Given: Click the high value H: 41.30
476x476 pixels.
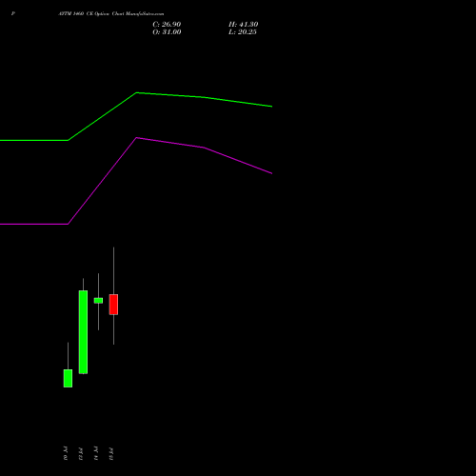Looking at the screenshot, I should [x=243, y=25].
